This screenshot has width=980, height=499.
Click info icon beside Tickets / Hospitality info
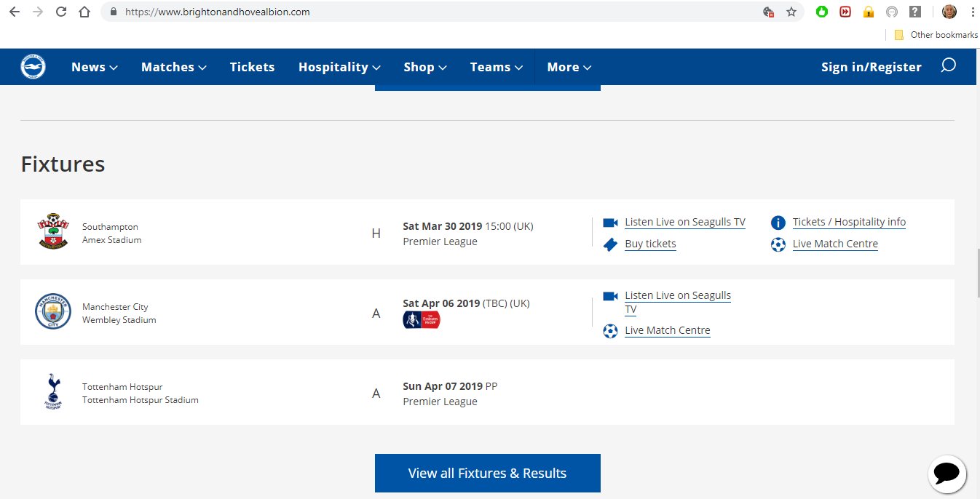(778, 223)
